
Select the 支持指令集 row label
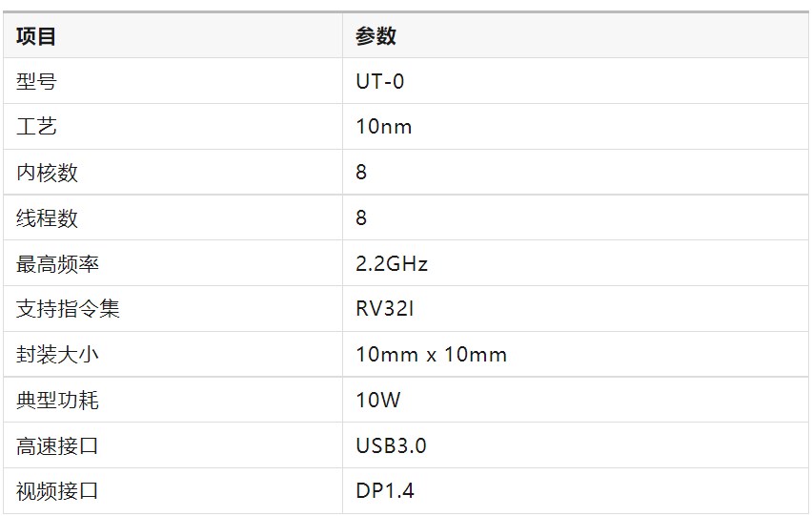68,309
